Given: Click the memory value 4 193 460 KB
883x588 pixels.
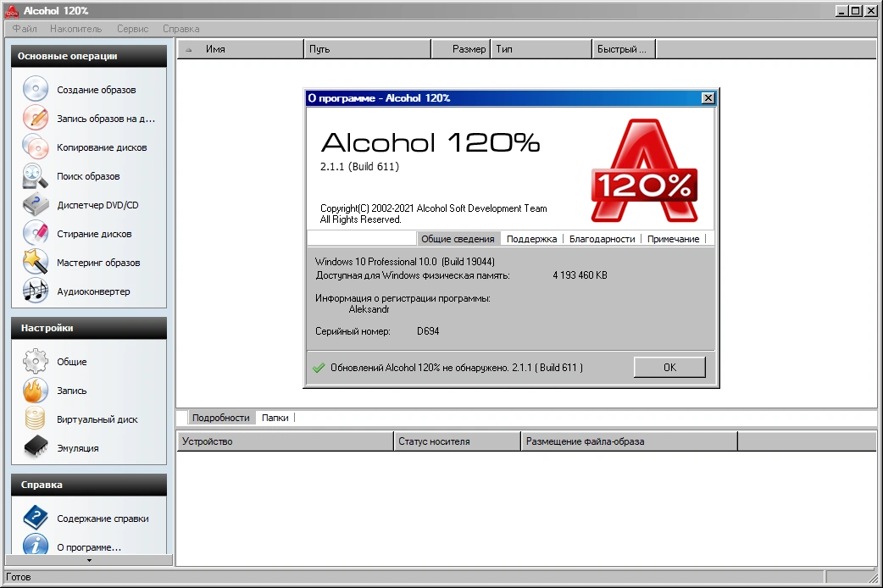Looking at the screenshot, I should click(580, 275).
